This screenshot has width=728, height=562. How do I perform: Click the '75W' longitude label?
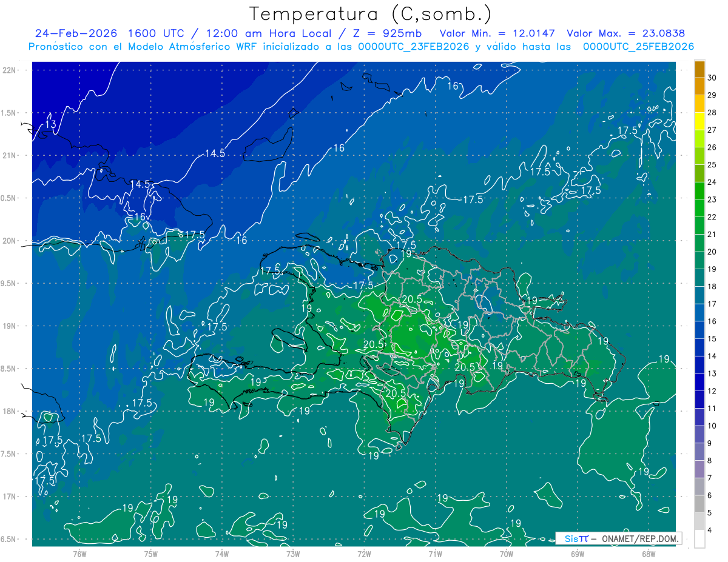[x=151, y=554]
